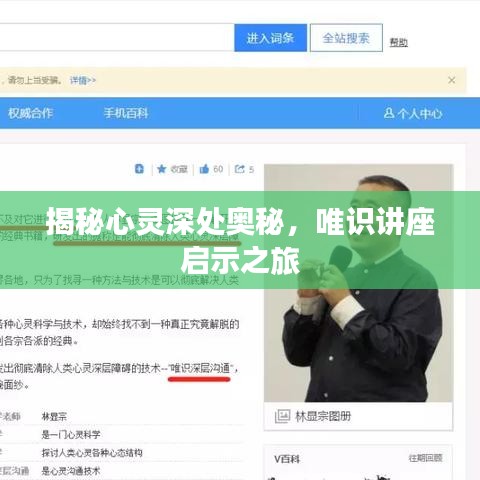The width and height of the screenshot is (480, 480).
Task: Click the green headline banner text
Action: [240, 240]
